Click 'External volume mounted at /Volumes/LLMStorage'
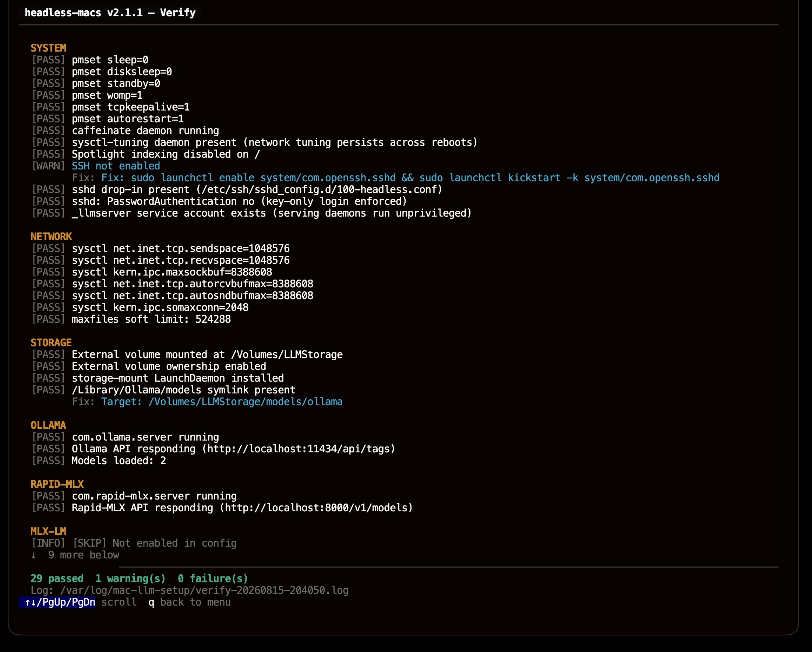This screenshot has width=812, height=652. point(207,355)
